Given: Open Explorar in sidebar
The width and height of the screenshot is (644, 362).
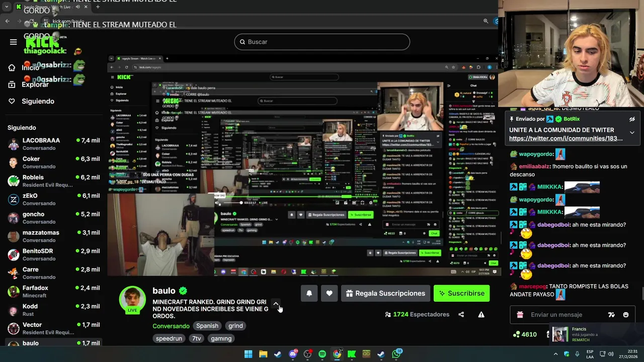Looking at the screenshot, I should click(x=28, y=84).
